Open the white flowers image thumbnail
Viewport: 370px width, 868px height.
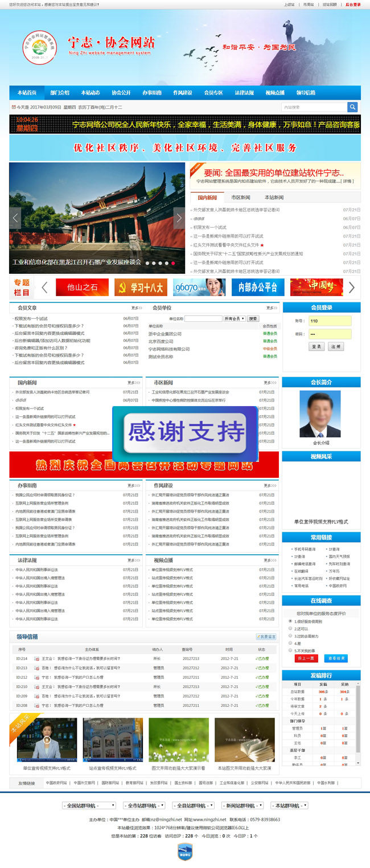tap(178, 740)
